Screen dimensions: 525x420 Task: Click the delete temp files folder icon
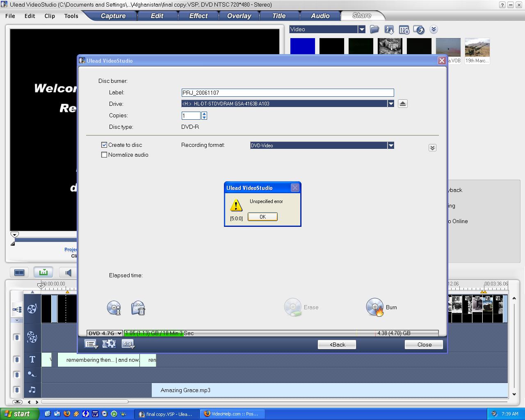[138, 308]
